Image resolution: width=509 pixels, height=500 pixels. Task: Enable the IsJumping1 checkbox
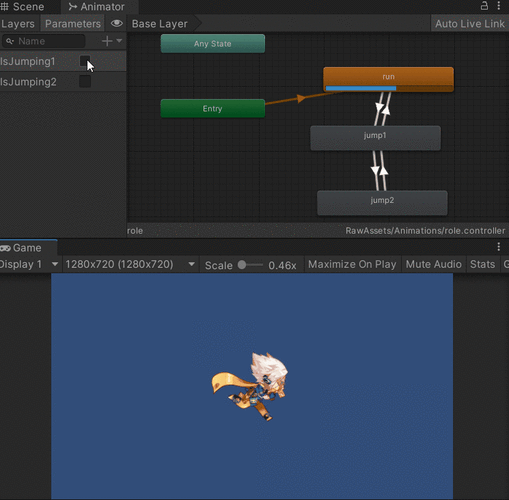pos(85,61)
